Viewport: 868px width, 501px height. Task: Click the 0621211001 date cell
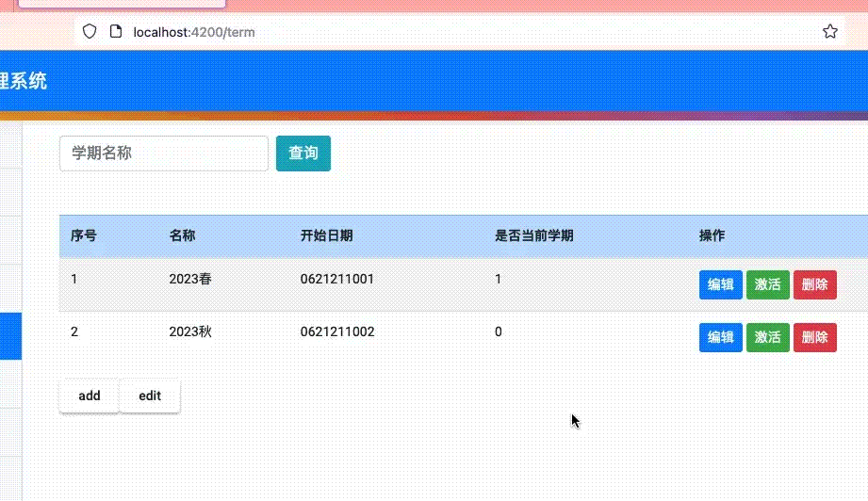pos(337,279)
